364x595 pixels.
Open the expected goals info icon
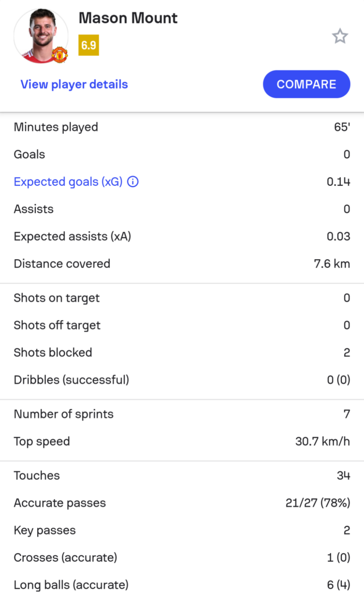133,182
